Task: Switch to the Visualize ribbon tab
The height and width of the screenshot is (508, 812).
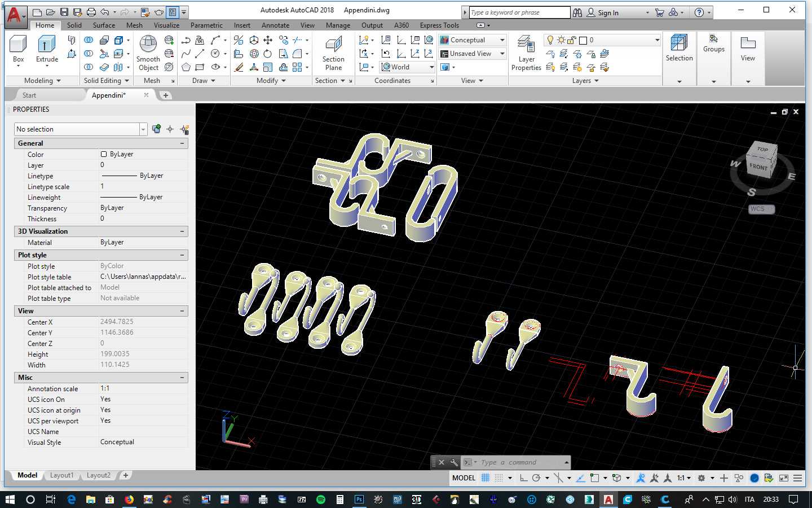Action: 166,25
